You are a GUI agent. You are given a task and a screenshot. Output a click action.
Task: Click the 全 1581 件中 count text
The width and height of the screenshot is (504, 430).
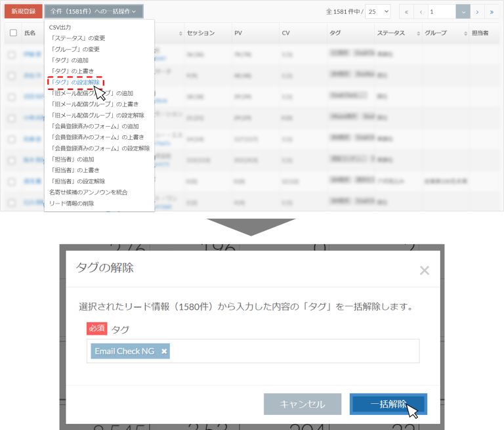[x=345, y=12]
